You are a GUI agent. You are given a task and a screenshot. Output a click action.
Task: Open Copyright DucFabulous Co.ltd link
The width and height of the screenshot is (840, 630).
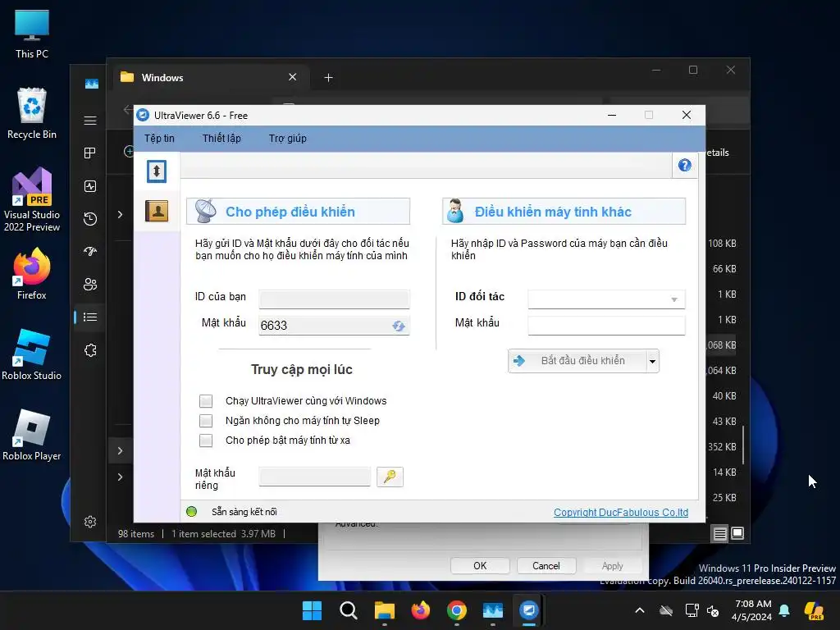pyautogui.click(x=621, y=512)
